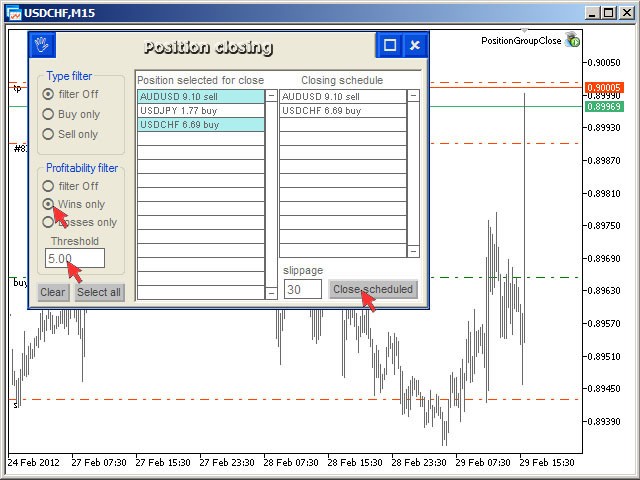This screenshot has width=640, height=480.
Task: Click the Threshold input field
Action: 75,258
